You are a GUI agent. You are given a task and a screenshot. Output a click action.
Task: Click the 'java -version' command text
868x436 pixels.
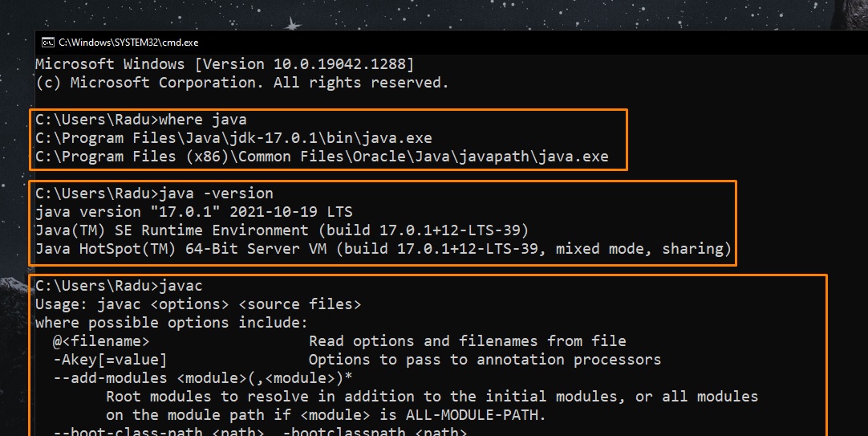217,194
